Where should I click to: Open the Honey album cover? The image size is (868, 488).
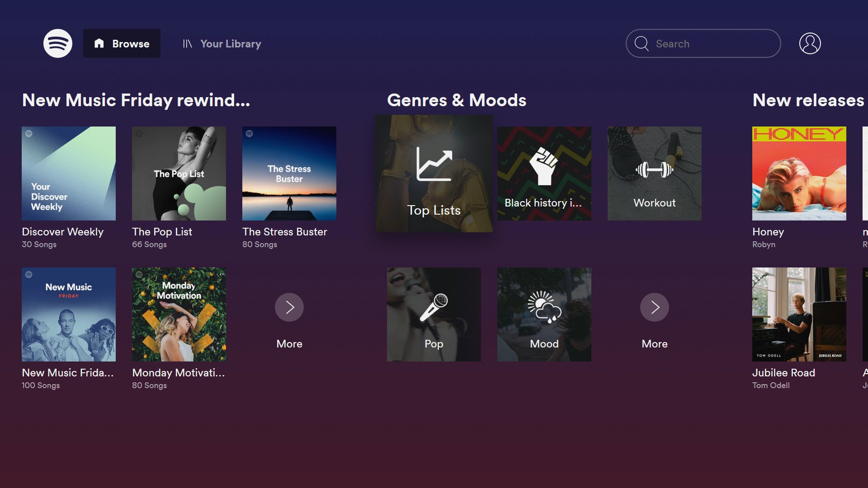pos(799,174)
